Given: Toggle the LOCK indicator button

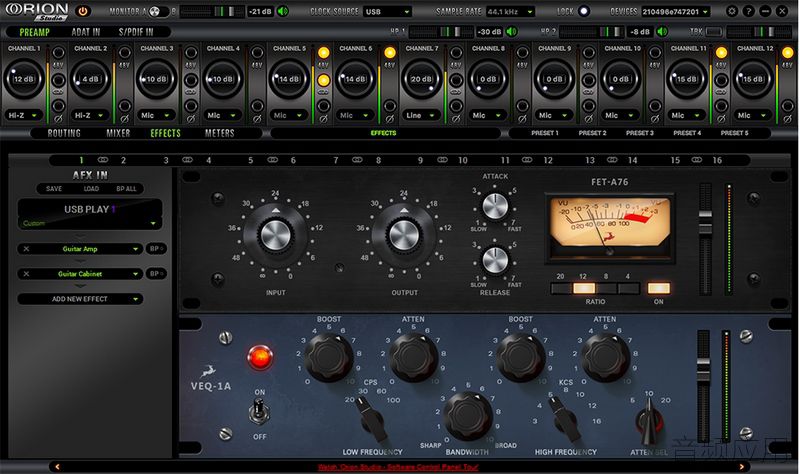Looking at the screenshot, I should [x=584, y=11].
